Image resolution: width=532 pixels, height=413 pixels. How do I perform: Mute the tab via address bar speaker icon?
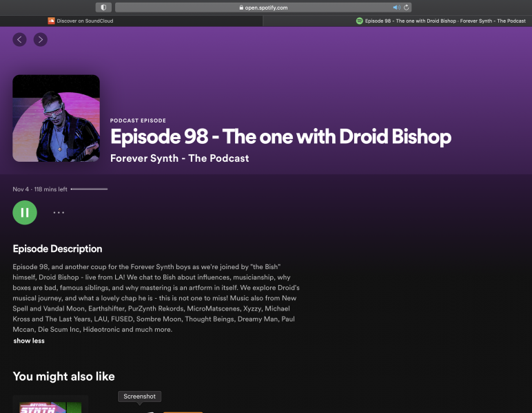coord(396,8)
